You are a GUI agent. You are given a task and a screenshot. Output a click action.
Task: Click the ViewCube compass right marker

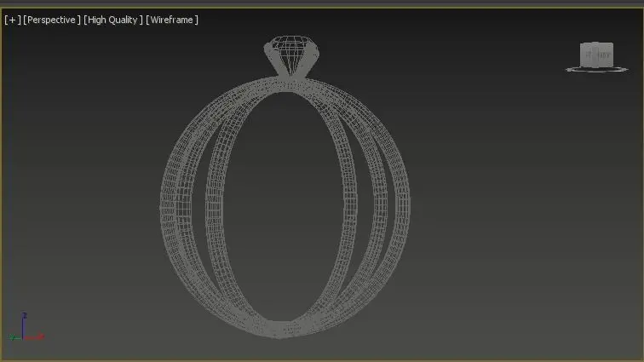[x=625, y=70]
